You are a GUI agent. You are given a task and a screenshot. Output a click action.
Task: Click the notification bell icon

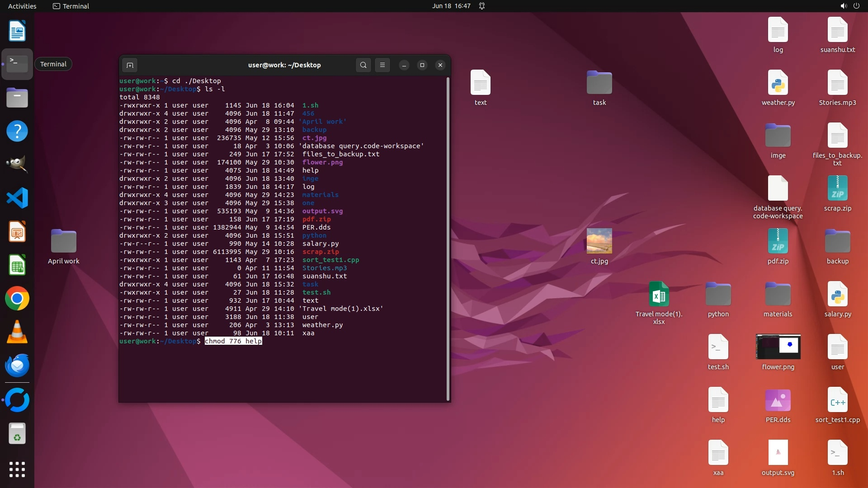(x=482, y=6)
